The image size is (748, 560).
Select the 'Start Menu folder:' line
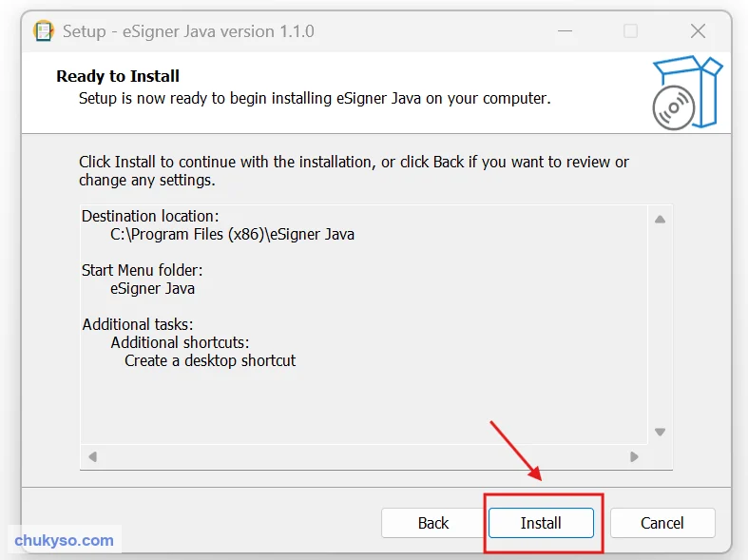143,270
